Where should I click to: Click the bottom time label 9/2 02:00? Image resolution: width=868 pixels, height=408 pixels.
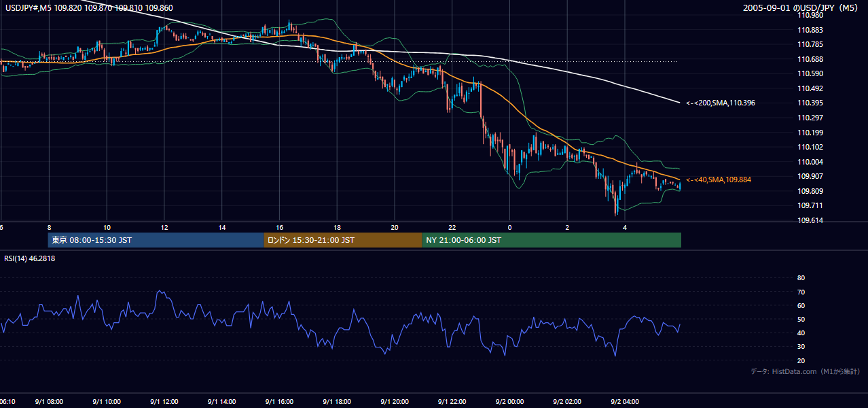point(567,402)
